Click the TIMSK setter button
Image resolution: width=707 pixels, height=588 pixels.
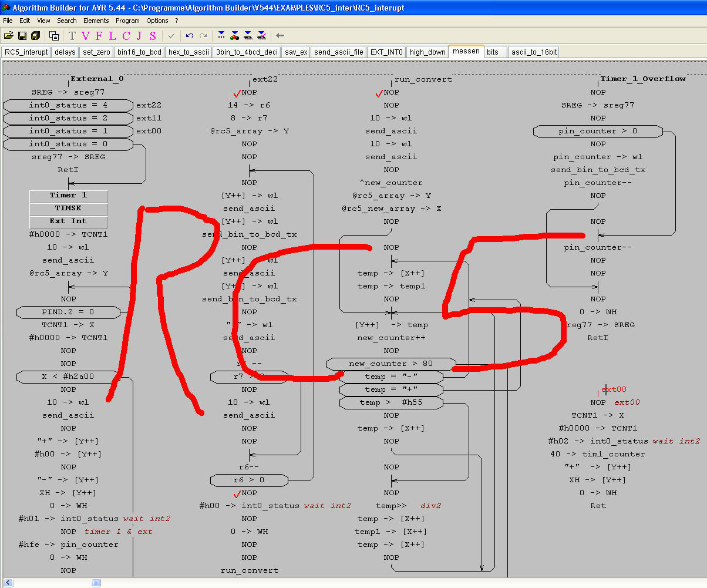click(x=68, y=209)
